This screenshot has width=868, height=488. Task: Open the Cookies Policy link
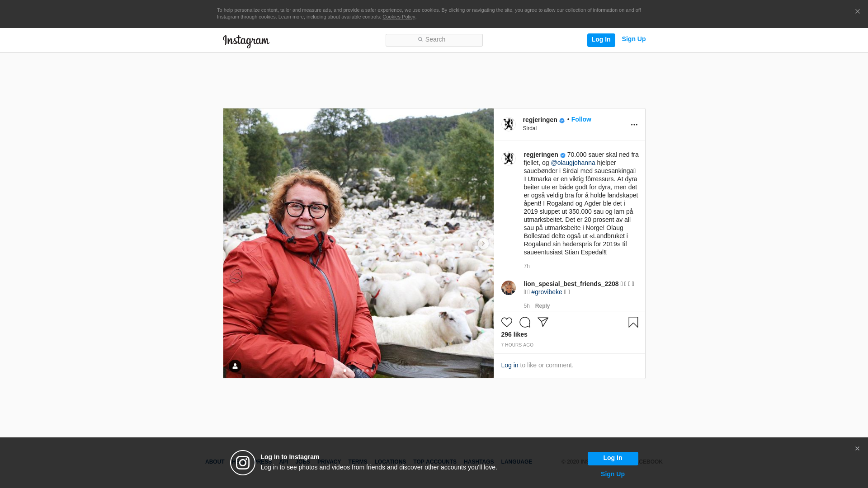coord(399,17)
